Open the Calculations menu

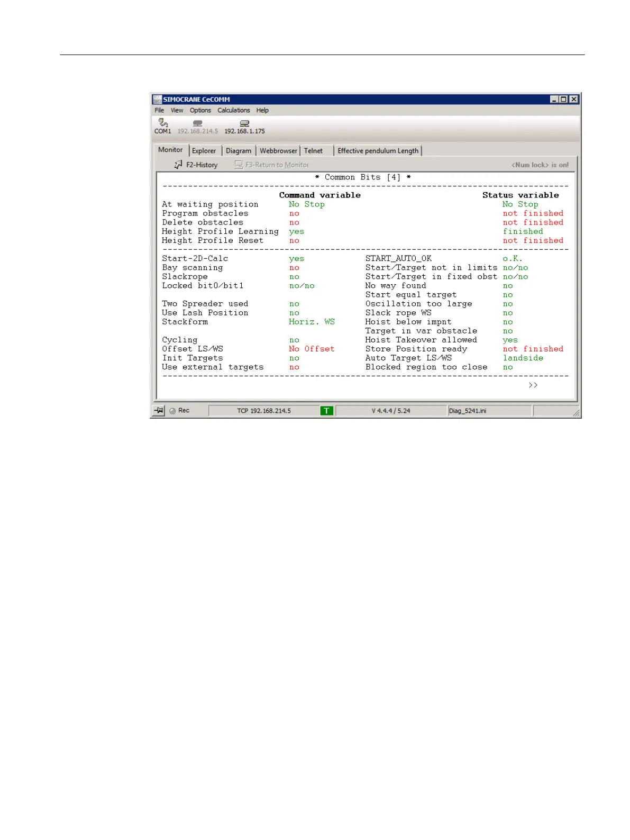234,111
